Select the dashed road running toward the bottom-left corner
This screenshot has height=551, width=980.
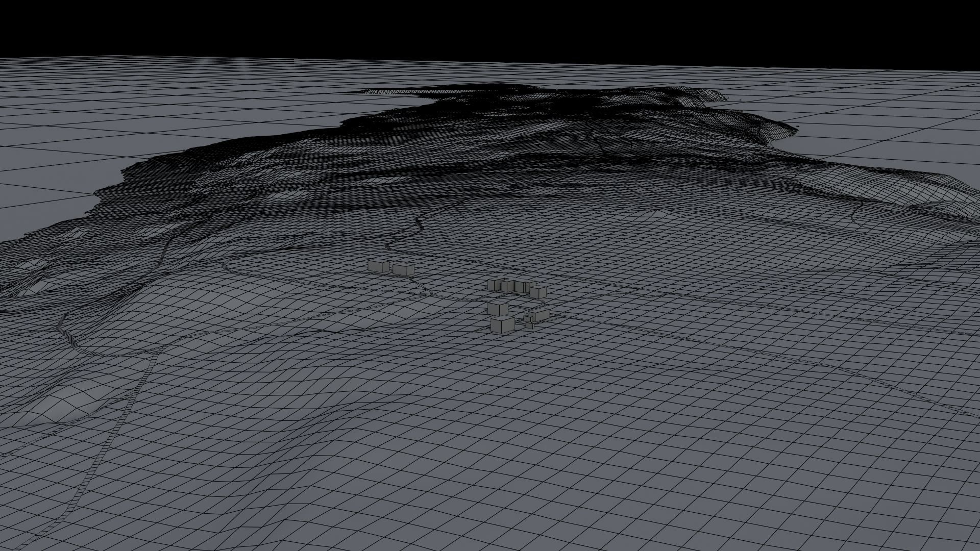[x=125, y=413]
